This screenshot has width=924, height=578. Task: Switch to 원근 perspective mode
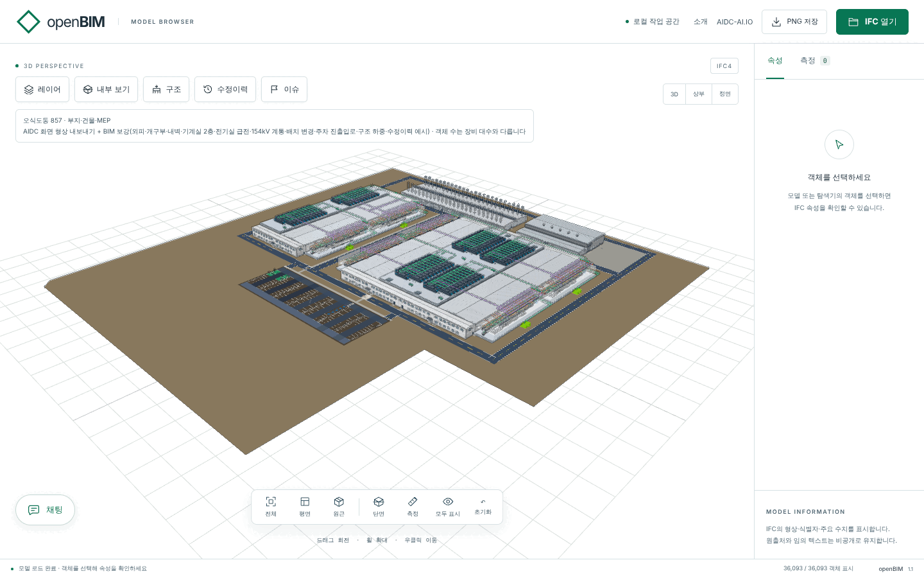339,507
